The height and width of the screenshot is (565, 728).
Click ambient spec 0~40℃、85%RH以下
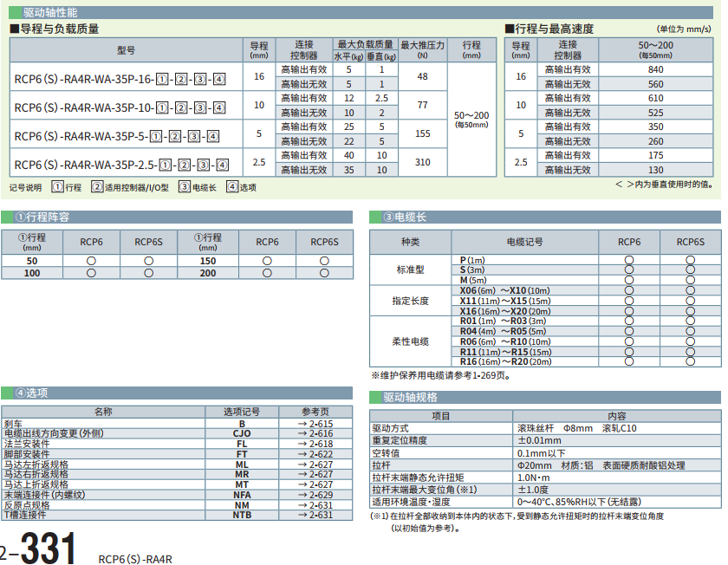[580, 502]
